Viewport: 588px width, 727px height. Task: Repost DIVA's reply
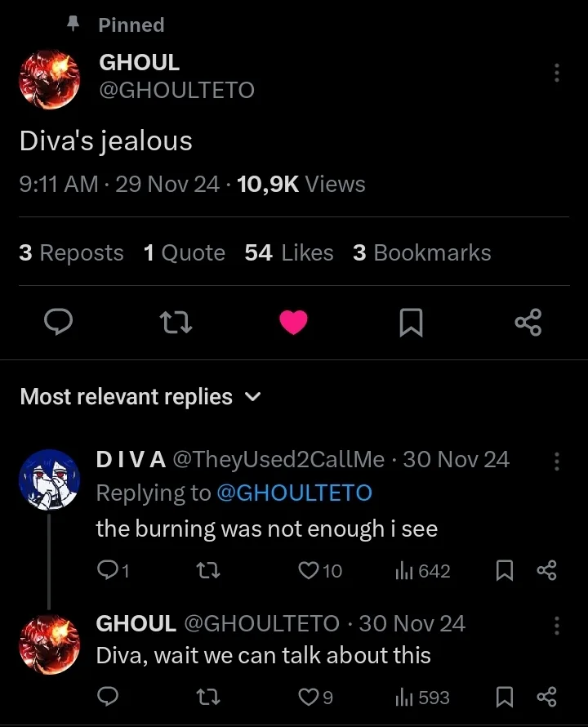click(209, 571)
